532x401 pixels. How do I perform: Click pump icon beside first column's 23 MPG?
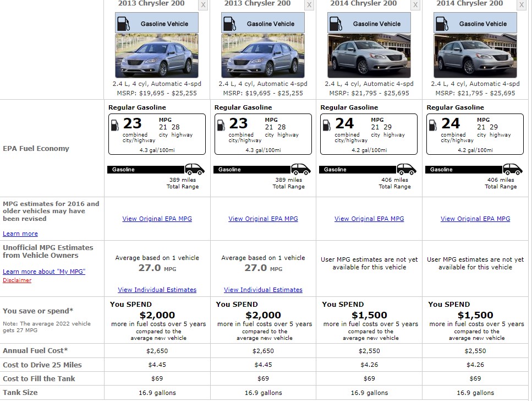click(x=115, y=125)
